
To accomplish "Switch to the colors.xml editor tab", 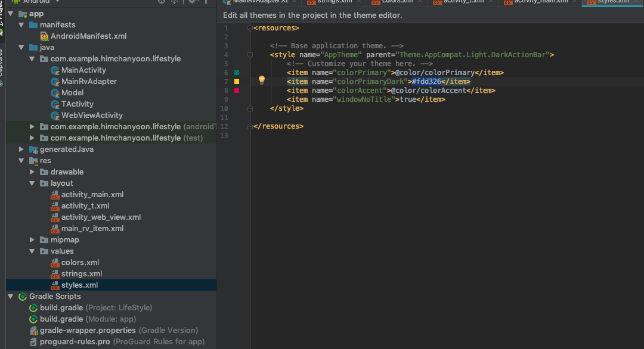I will click(x=398, y=2).
